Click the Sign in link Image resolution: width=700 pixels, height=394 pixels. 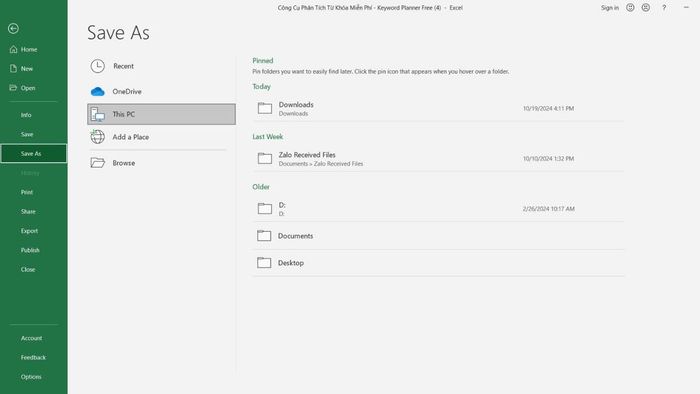point(610,8)
